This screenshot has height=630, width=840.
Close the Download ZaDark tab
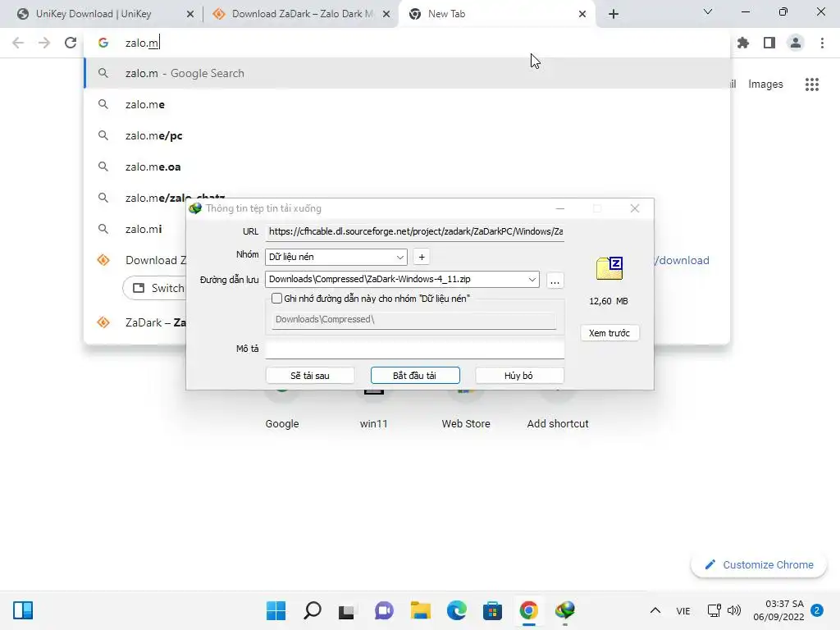coord(386,14)
